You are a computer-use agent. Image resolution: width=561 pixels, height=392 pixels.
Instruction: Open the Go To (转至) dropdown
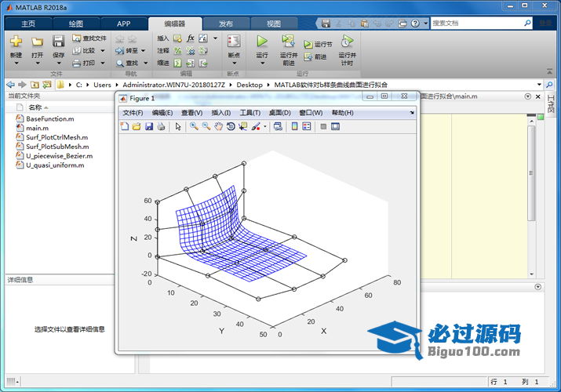(143, 51)
